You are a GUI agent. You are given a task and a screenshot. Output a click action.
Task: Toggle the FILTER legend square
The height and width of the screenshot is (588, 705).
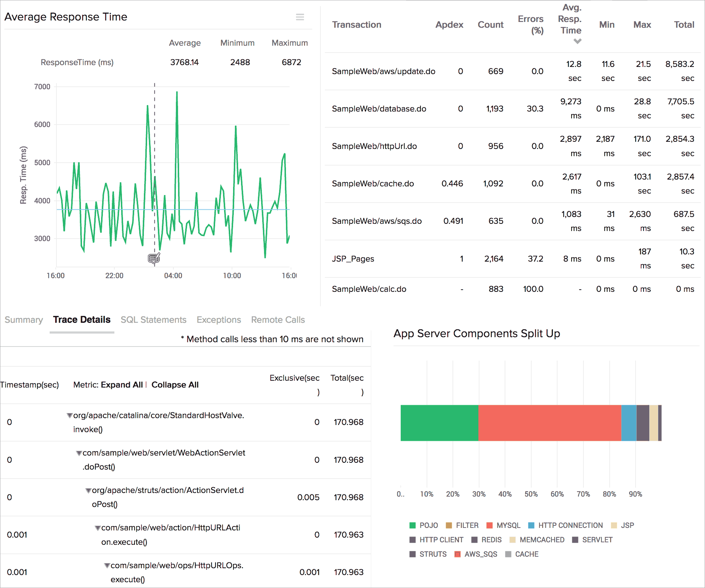(449, 525)
